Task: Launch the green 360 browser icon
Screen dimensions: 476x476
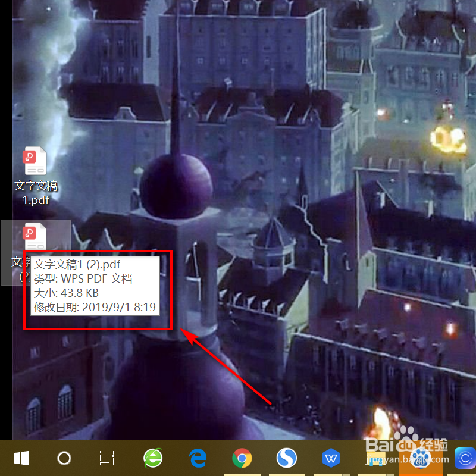Action: [153, 458]
